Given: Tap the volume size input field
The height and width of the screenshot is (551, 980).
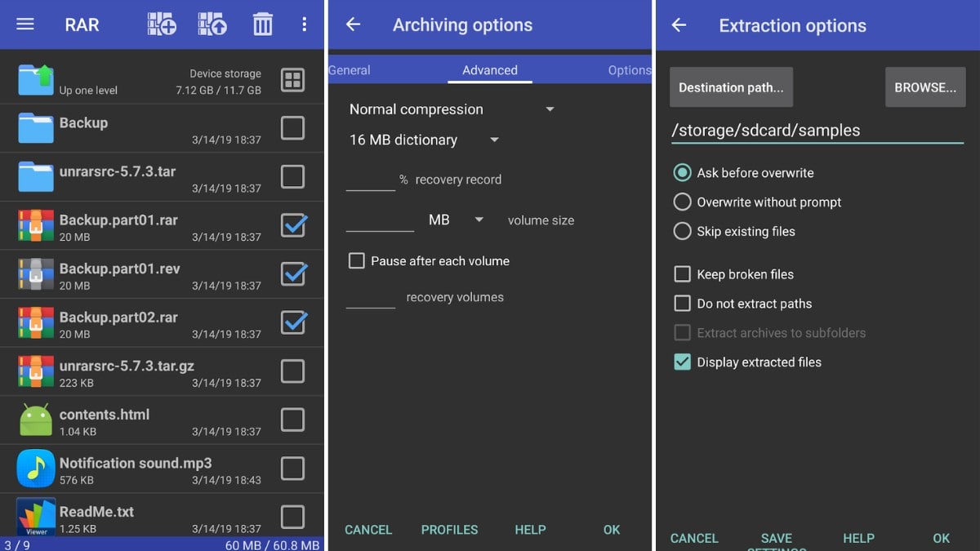Looking at the screenshot, I should pyautogui.click(x=381, y=220).
